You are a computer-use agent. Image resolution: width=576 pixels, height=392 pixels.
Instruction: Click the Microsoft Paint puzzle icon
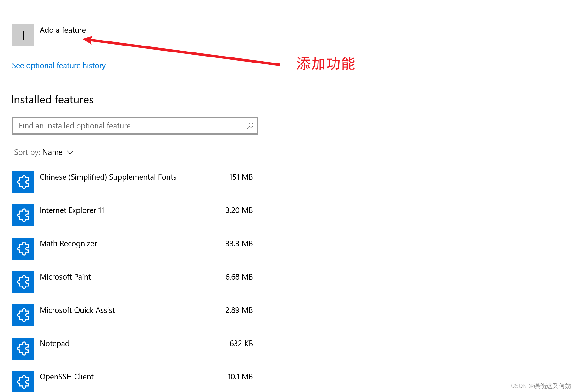[23, 282]
